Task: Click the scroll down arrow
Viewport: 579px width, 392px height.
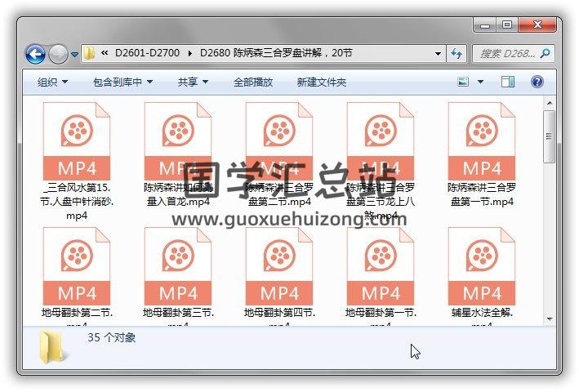Action: click(x=549, y=319)
